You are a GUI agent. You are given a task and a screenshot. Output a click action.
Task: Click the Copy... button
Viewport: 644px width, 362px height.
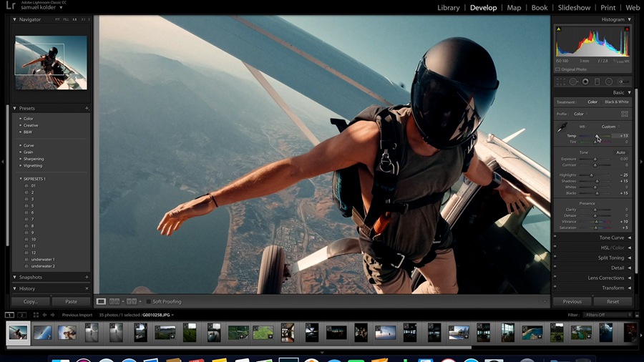point(30,302)
